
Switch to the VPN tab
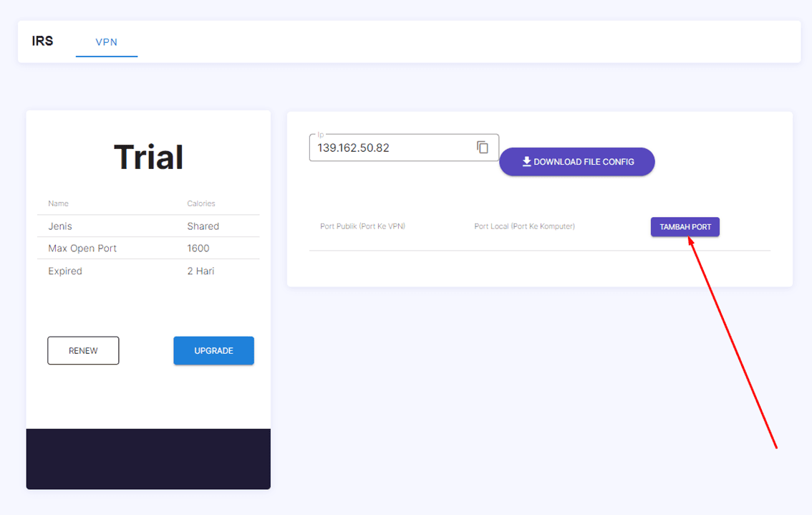(x=107, y=42)
